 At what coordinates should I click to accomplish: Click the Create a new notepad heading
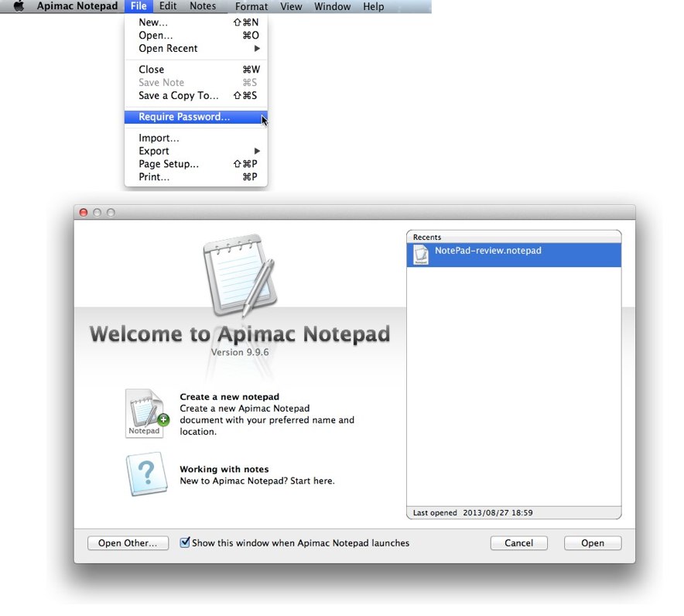(230, 397)
